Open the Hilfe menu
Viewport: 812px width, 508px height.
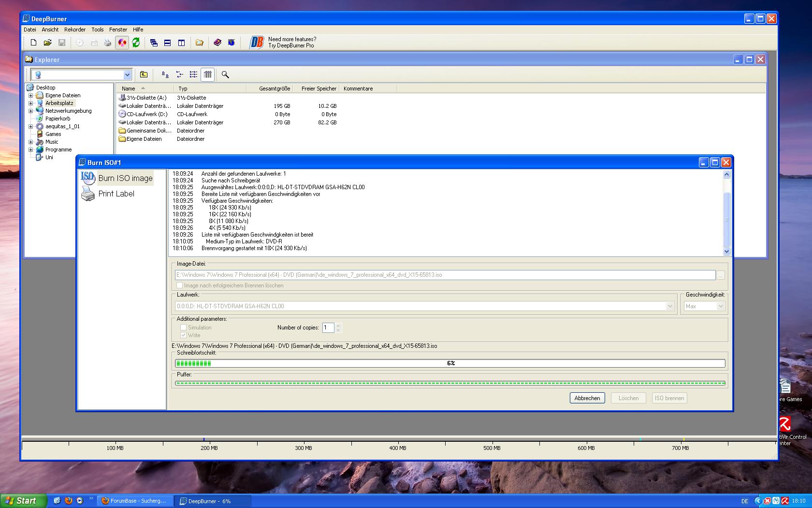(x=138, y=30)
